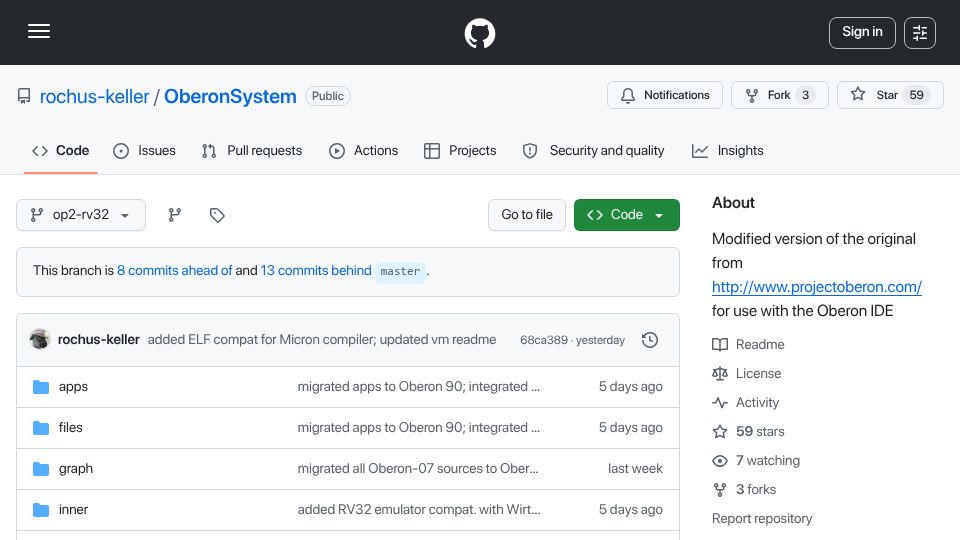
Task: Open the ELF compat commit message
Action: coord(322,340)
